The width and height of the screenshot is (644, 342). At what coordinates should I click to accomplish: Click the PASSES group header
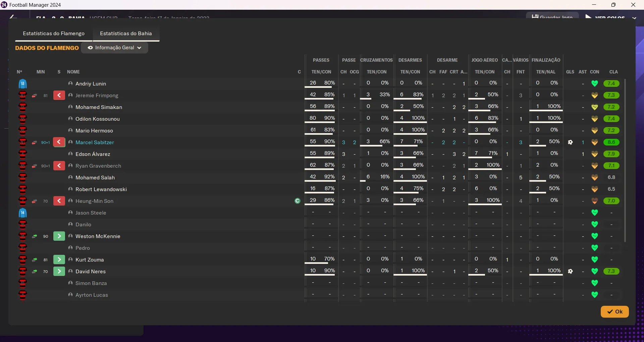point(321,60)
